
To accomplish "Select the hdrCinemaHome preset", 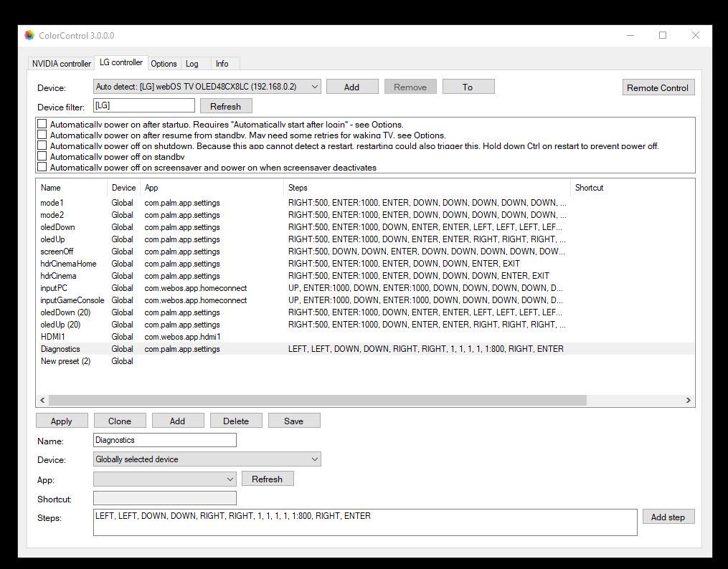I will [365, 264].
